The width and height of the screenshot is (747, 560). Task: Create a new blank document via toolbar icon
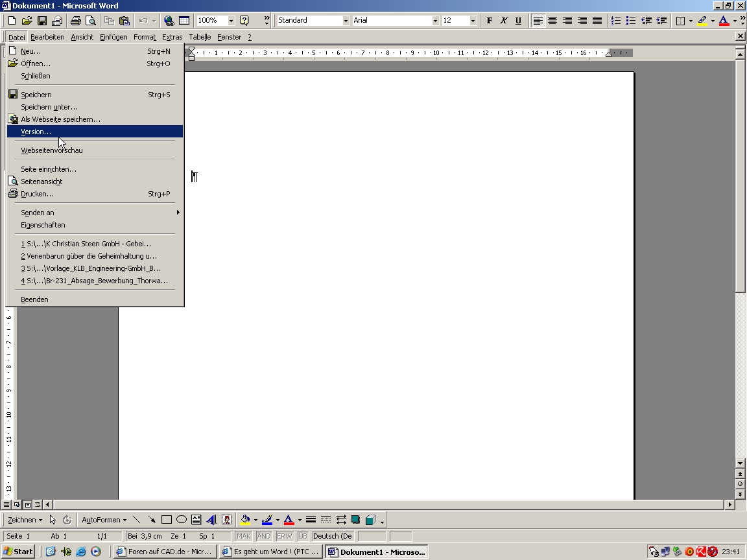[x=12, y=21]
